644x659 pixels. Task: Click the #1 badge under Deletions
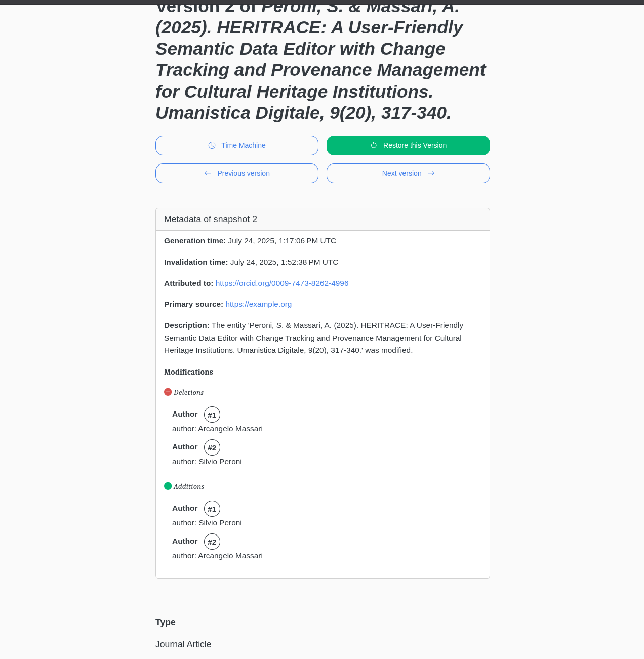tap(212, 415)
